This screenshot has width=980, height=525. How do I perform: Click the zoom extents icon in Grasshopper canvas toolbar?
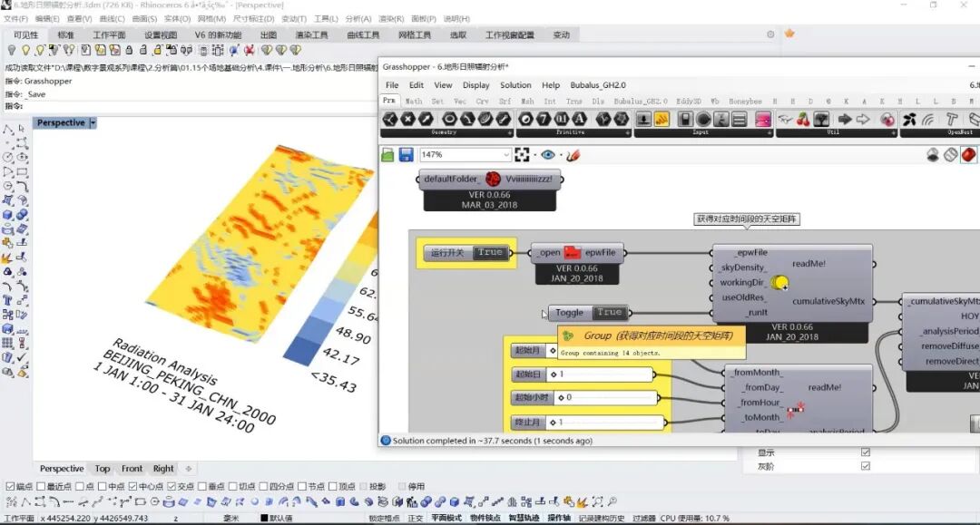[x=522, y=155]
